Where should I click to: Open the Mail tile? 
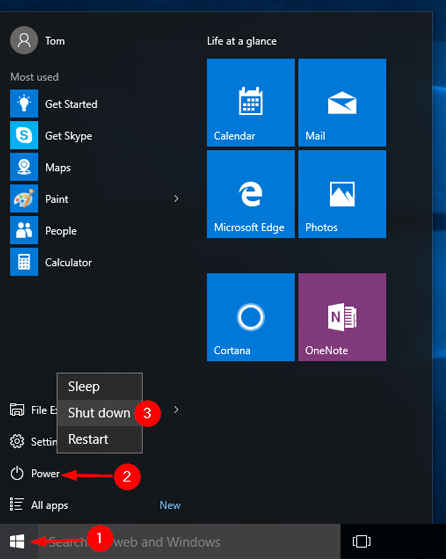pyautogui.click(x=342, y=102)
